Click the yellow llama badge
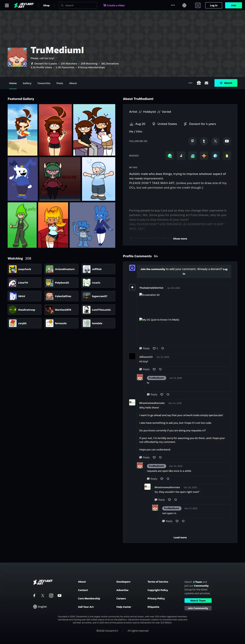245x644 pixels. [x=227, y=155]
